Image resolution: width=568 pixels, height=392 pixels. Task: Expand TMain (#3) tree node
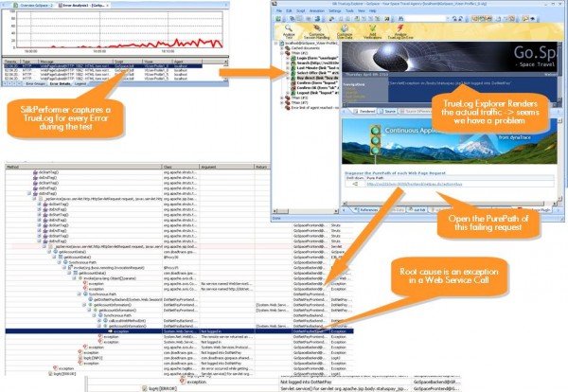282,98
